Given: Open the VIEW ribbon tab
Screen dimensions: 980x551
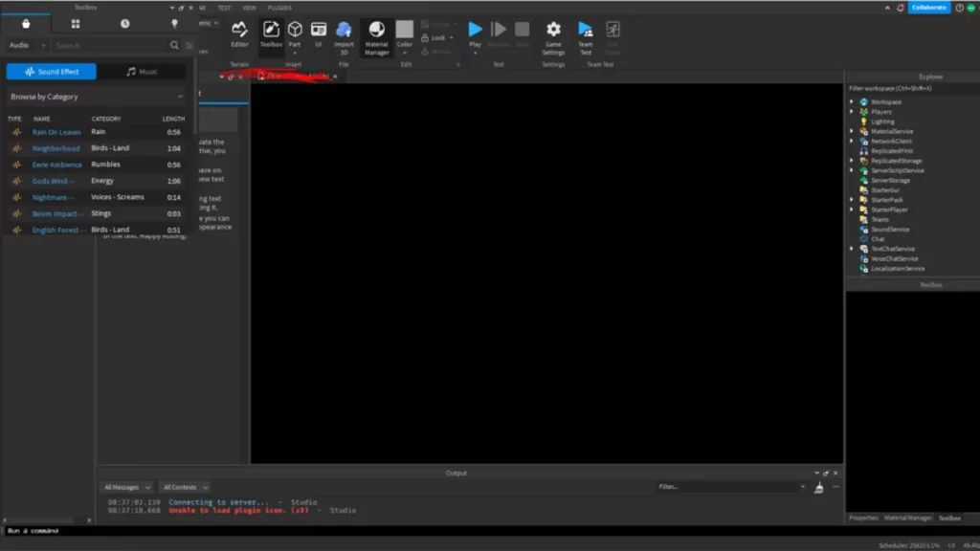Looking at the screenshot, I should (249, 8).
